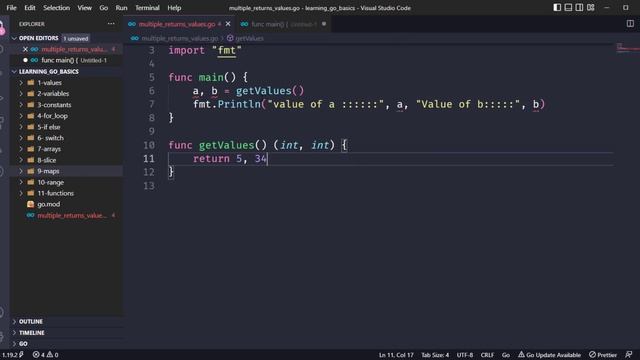Open the View menu

(x=84, y=8)
